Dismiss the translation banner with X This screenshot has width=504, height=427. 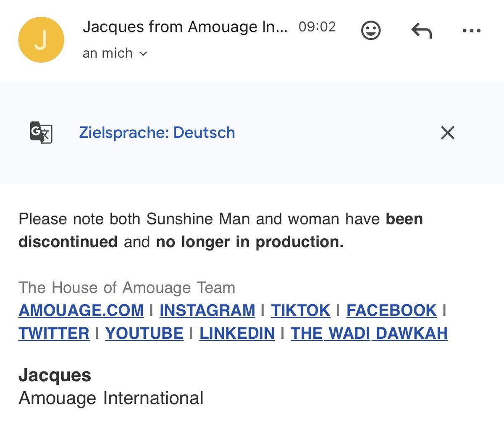point(448,132)
